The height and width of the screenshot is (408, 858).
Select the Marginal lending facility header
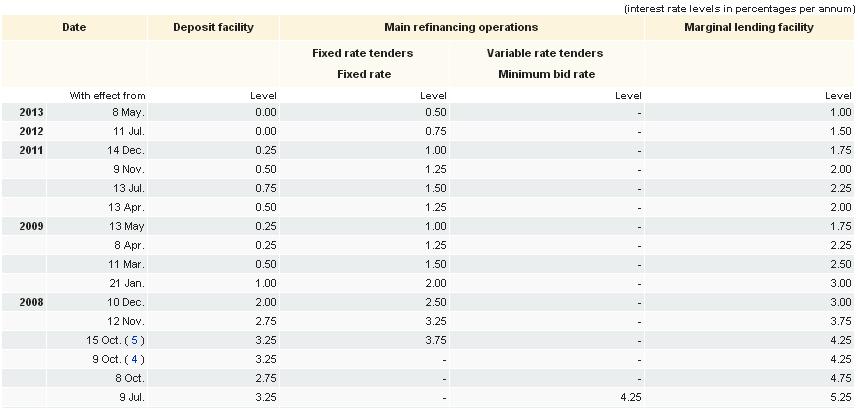click(749, 27)
